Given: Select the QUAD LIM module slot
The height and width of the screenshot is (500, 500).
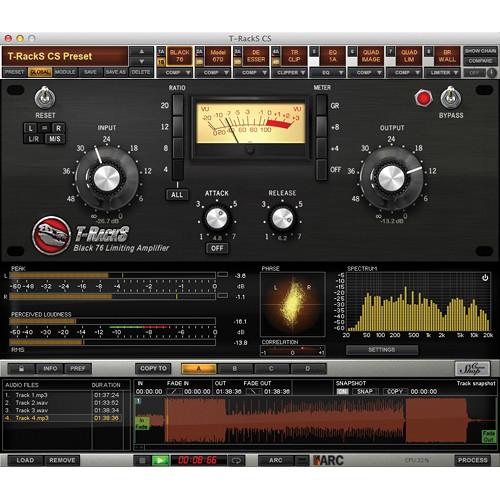Looking at the screenshot, I should (409, 56).
